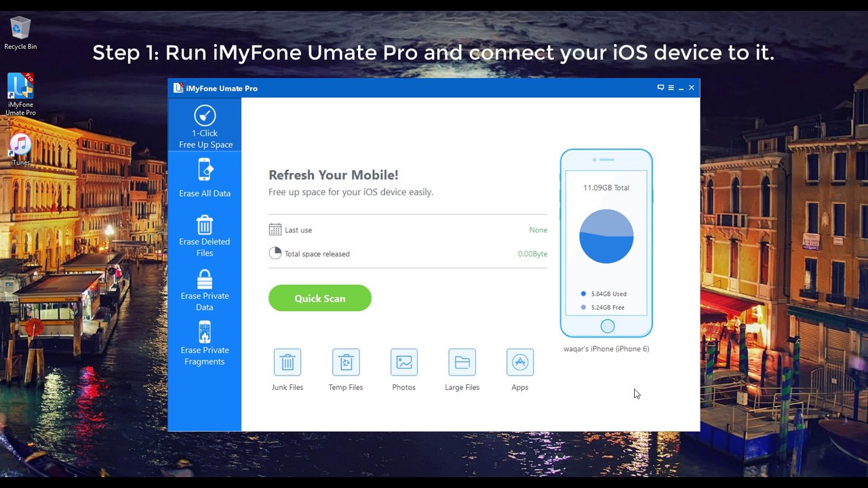Click the 'Large Files' label
868x488 pixels.
click(x=462, y=388)
